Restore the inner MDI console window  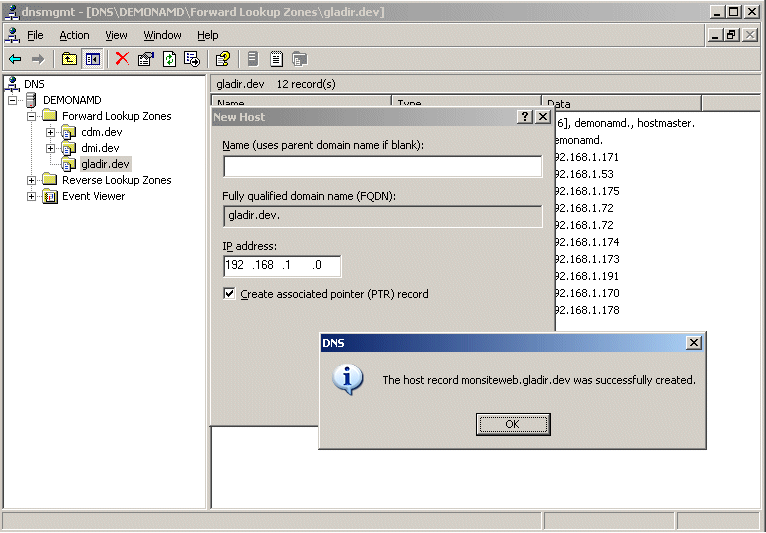(x=731, y=35)
